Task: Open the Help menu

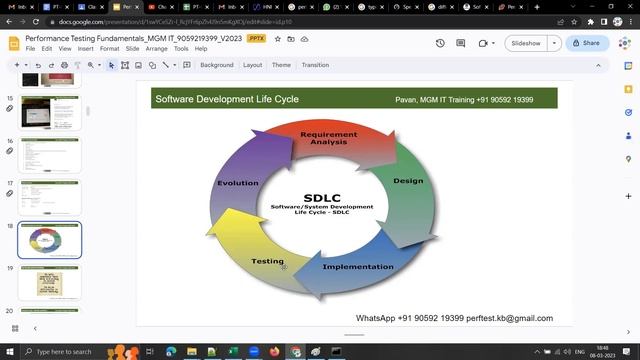Action: tap(201, 49)
